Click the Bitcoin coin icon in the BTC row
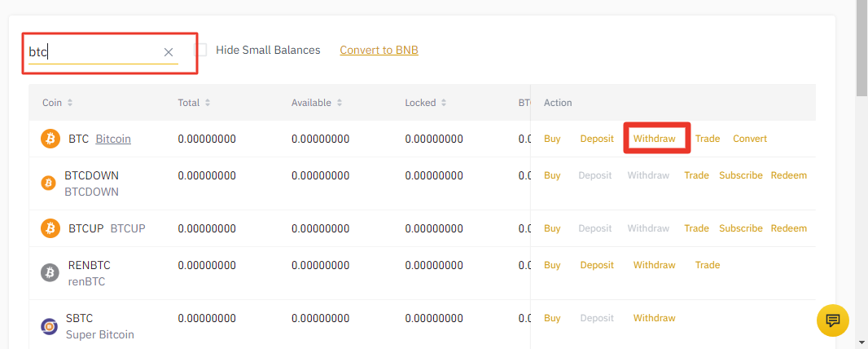Screen dimensions: 868x349 tap(50, 139)
